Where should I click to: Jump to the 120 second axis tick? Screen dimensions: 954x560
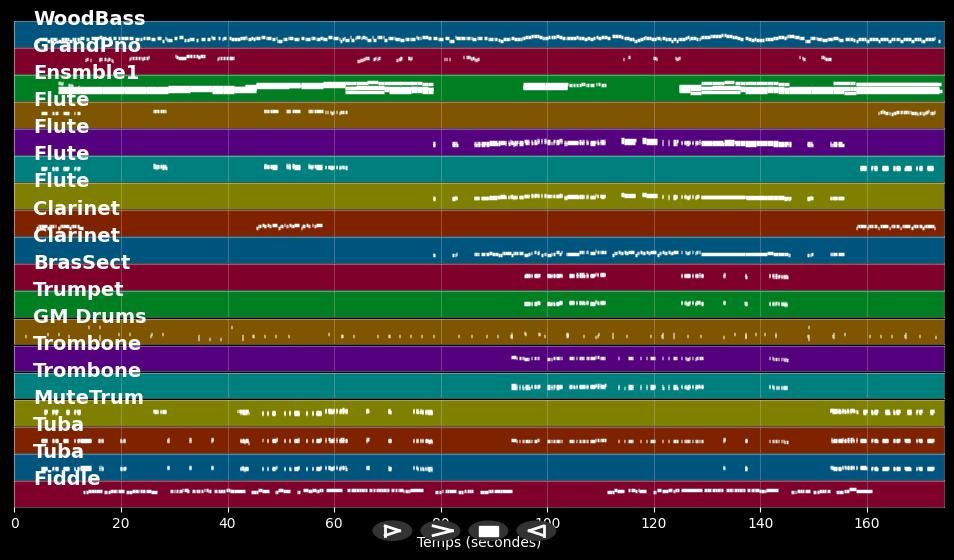coord(653,523)
